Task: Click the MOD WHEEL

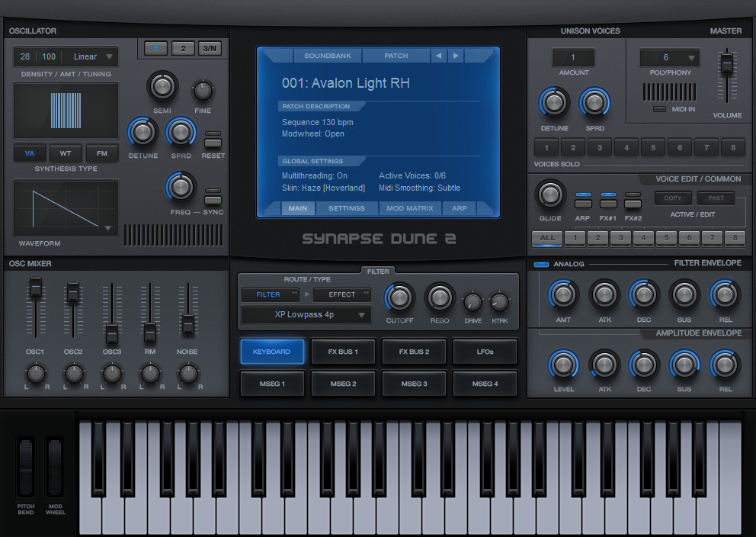Action: 55,468
